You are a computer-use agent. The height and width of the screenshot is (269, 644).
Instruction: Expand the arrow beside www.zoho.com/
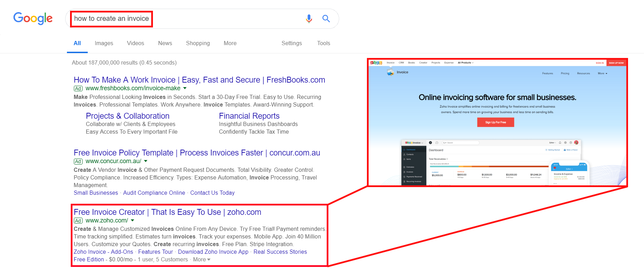132,220
